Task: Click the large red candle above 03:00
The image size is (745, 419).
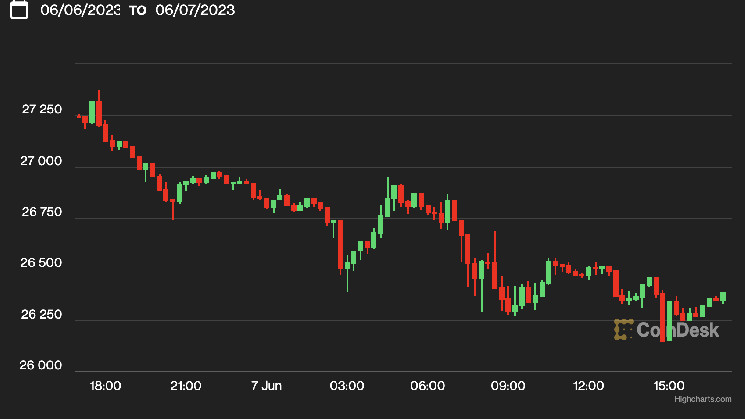Action: pos(341,244)
